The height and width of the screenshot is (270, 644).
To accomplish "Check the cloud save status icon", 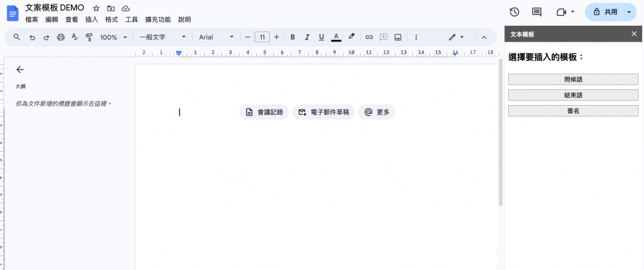I will click(x=126, y=8).
